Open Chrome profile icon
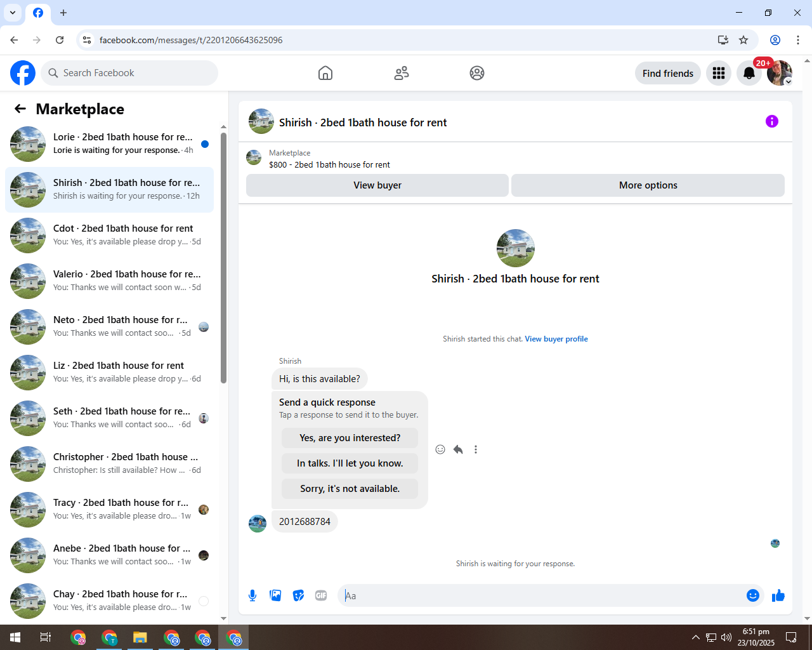Viewport: 812px width, 650px height. click(775, 40)
